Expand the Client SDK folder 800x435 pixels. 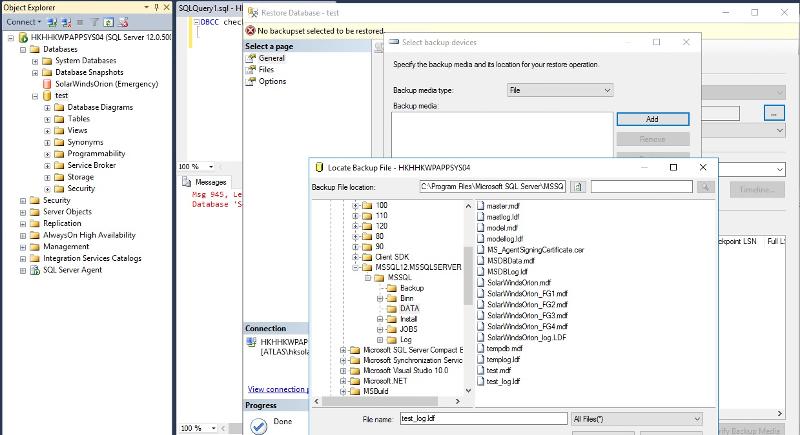pyautogui.click(x=356, y=257)
